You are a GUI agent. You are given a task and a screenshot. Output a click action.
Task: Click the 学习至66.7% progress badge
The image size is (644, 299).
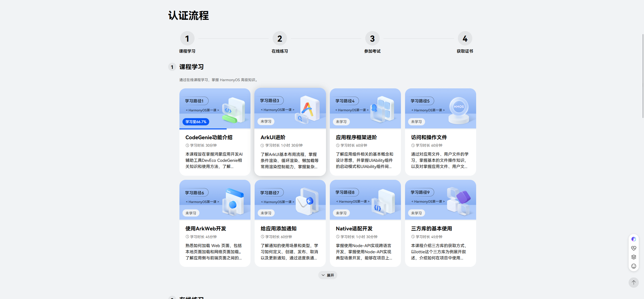196,122
